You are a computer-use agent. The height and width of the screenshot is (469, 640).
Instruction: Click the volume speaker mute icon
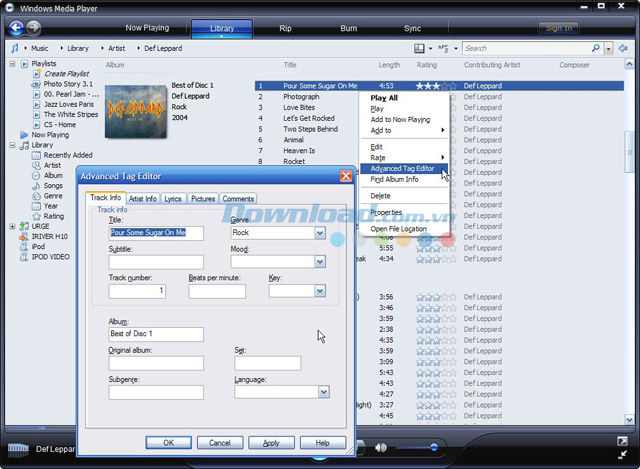click(380, 448)
